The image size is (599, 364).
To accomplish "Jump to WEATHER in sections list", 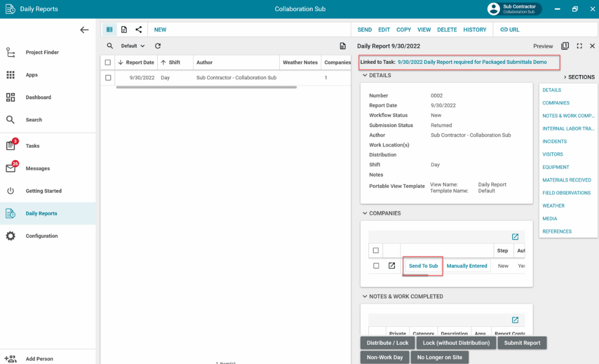I will pos(553,206).
